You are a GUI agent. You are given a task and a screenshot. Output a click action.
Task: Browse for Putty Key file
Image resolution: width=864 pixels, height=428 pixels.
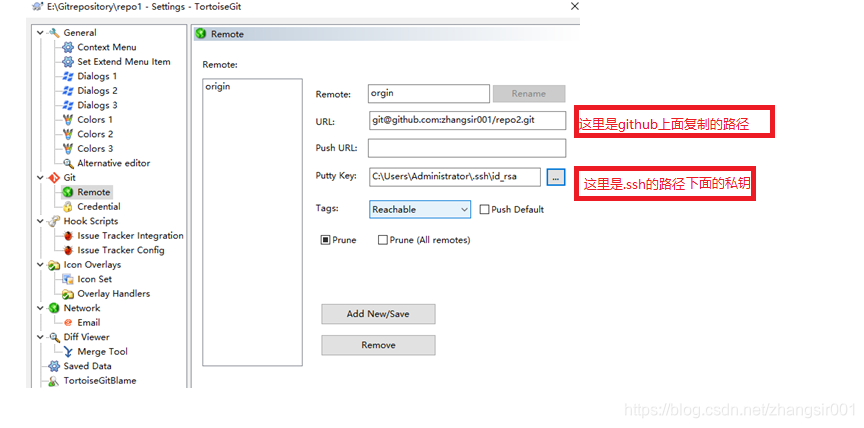556,177
